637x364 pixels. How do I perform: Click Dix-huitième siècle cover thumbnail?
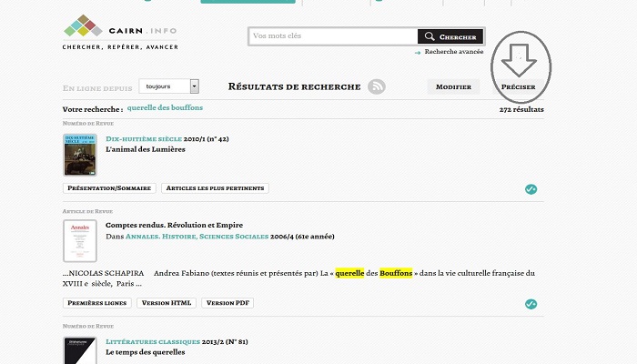coord(80,155)
